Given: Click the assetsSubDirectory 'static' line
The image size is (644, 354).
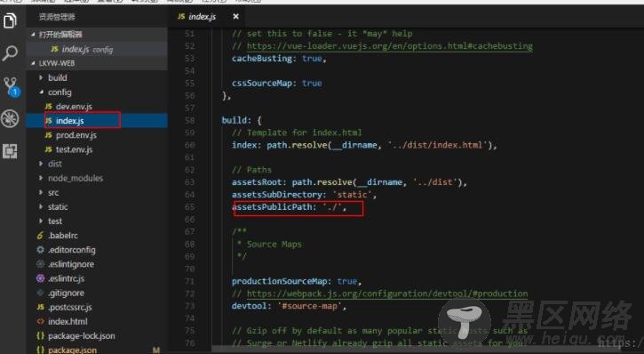Looking at the screenshot, I should [x=304, y=195].
